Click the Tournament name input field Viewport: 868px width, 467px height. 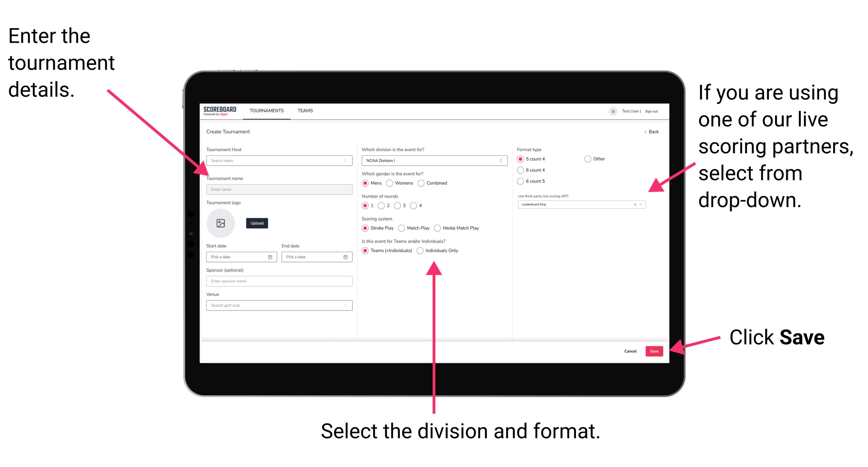(x=278, y=189)
